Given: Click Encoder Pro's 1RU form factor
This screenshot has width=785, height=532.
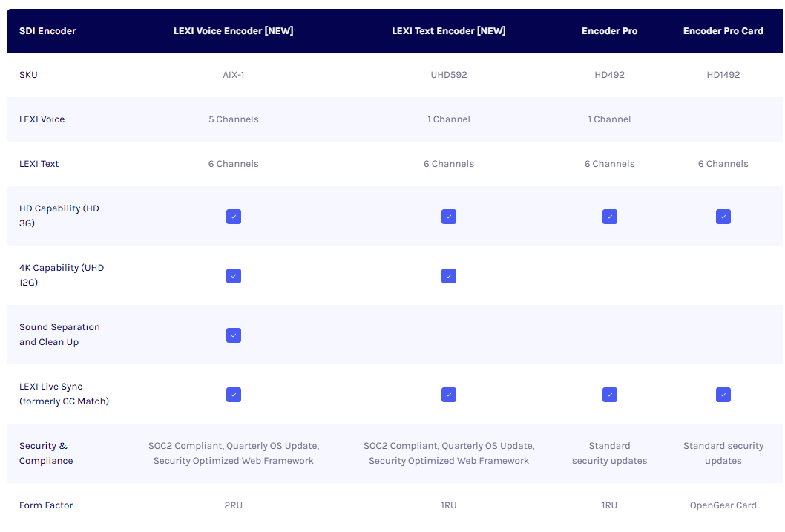Looking at the screenshot, I should pos(609,505).
